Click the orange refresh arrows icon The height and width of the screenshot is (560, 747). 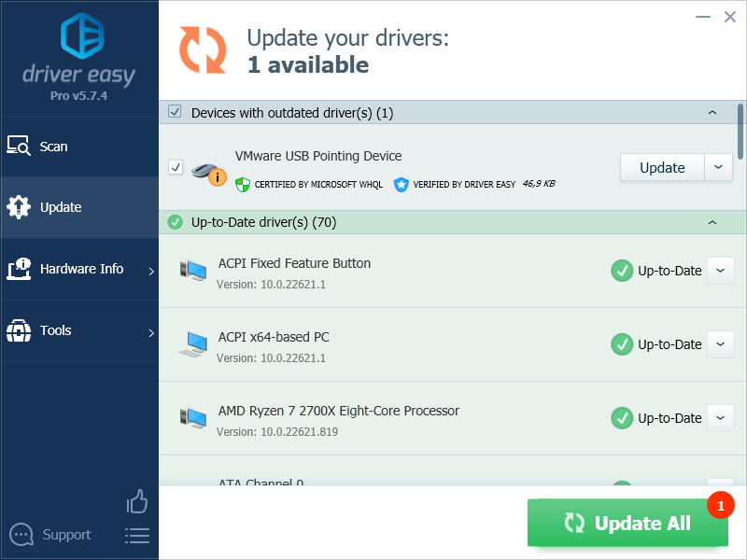point(203,50)
